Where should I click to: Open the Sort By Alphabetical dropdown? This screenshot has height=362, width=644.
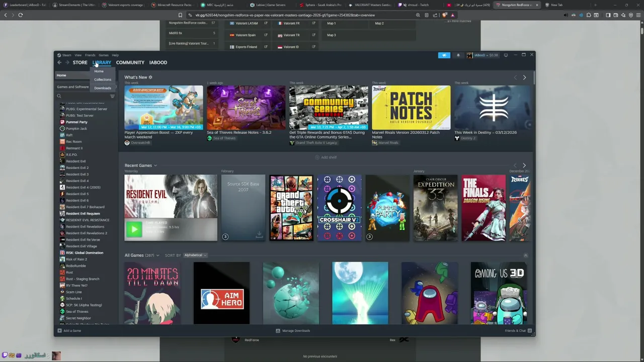click(x=195, y=255)
